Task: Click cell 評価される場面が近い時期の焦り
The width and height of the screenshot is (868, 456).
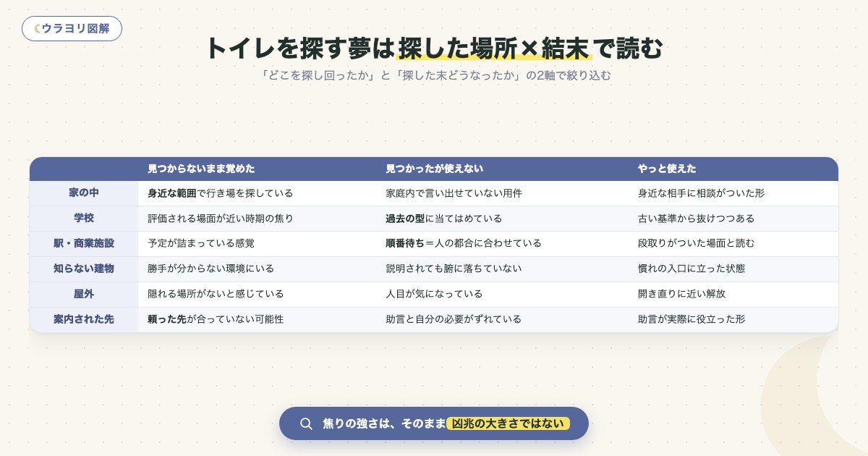Action: tap(220, 219)
